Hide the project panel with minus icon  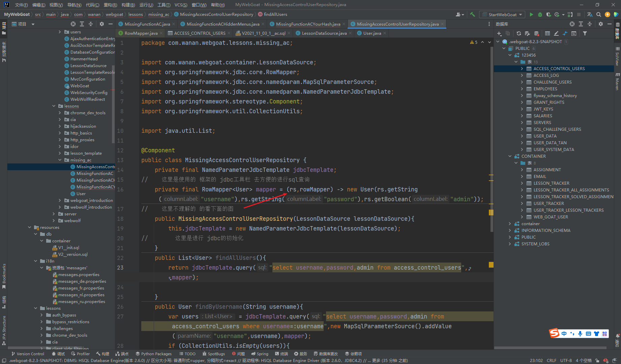pos(110,24)
